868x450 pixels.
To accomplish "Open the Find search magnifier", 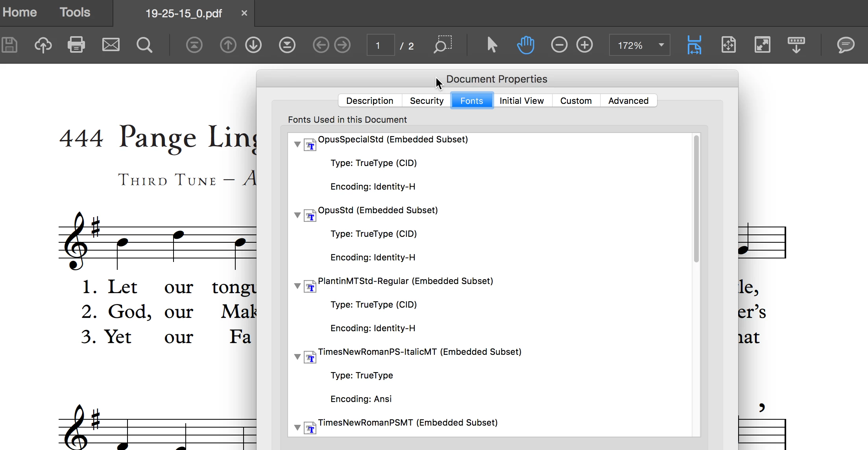I will pyautogui.click(x=144, y=45).
